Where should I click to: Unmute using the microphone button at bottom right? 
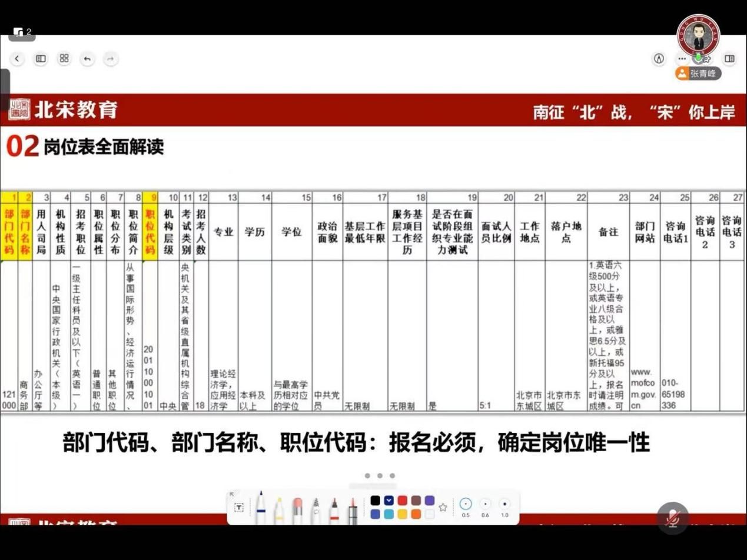pyautogui.click(x=672, y=518)
